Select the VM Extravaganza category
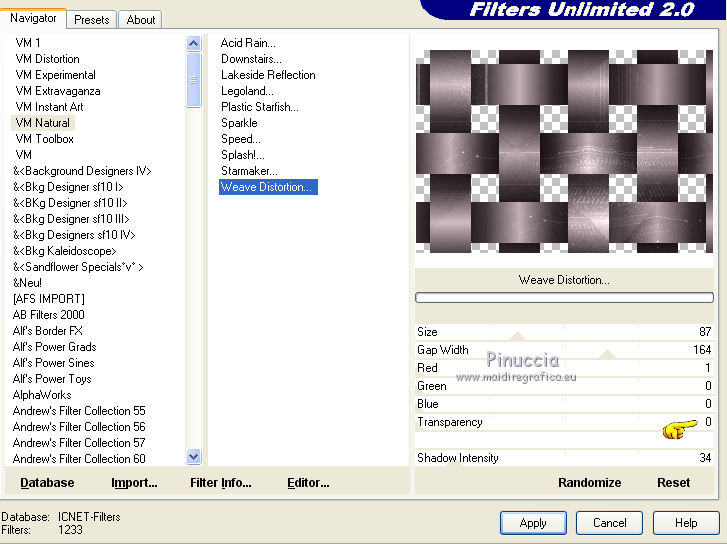Viewport: 727px width, 544px height. [57, 91]
